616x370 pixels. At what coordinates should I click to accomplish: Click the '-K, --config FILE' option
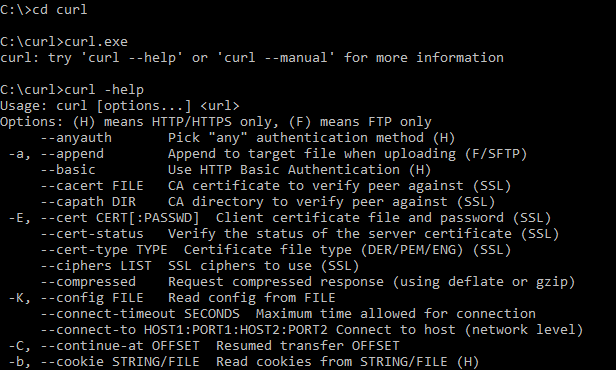pyautogui.click(x=76, y=298)
